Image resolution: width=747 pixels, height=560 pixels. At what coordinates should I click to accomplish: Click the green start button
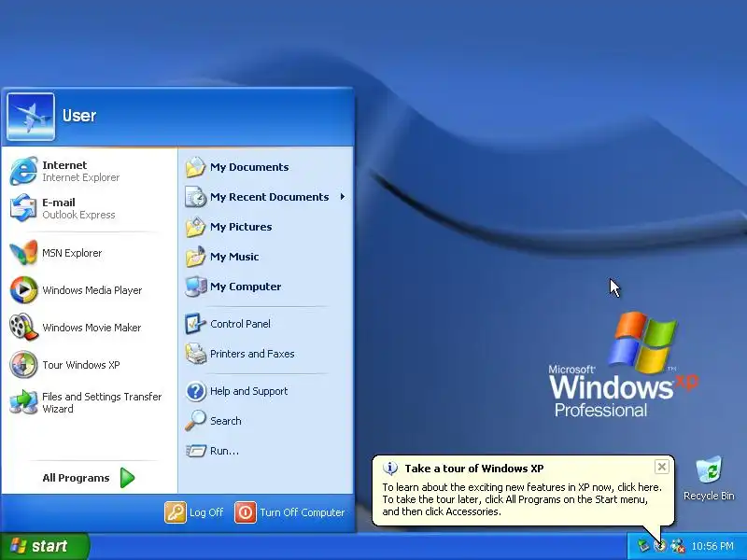tap(44, 546)
